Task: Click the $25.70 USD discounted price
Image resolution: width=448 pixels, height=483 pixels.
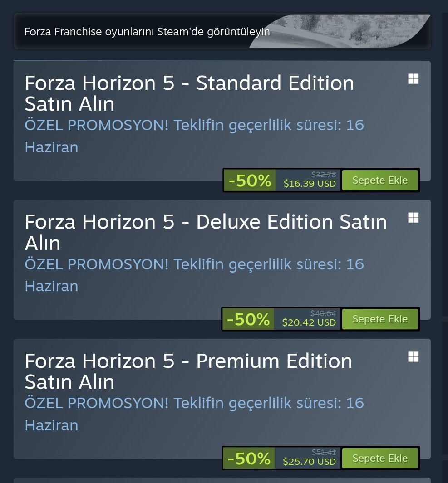Action: click(309, 462)
